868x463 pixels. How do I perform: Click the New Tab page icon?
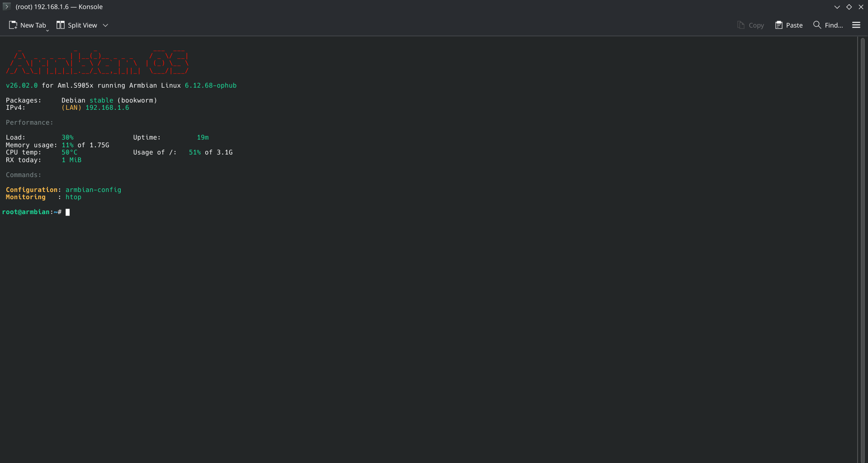coord(13,25)
